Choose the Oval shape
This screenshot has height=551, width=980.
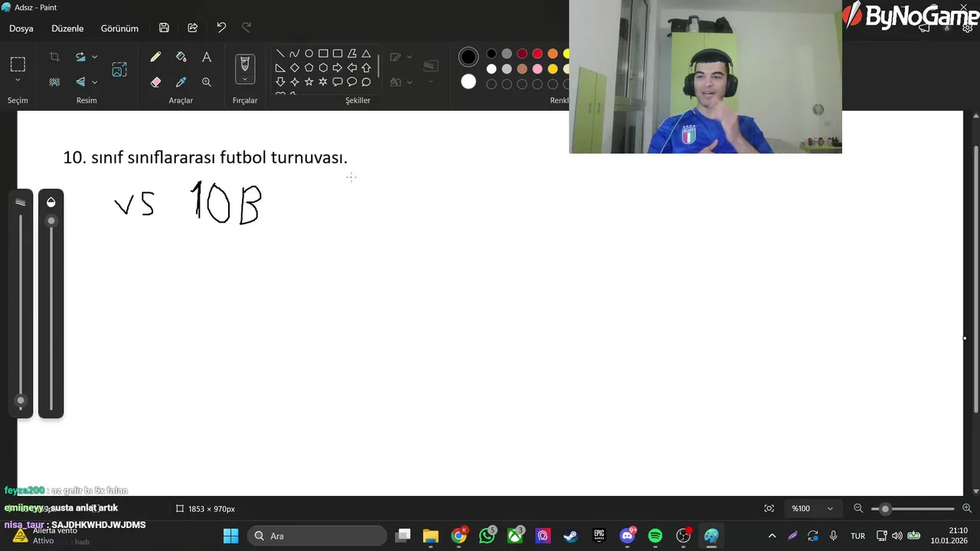pos(309,54)
